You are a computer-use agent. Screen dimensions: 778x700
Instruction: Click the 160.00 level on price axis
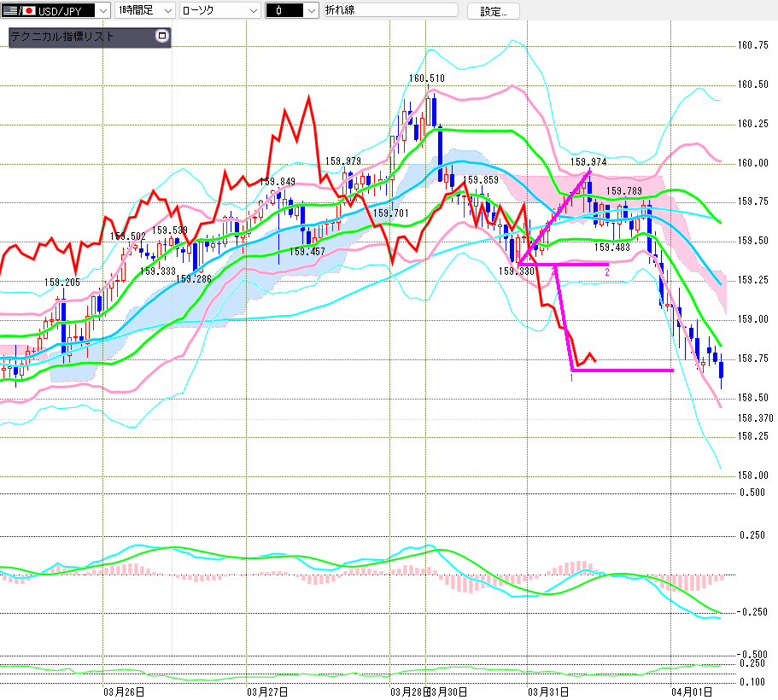point(752,163)
